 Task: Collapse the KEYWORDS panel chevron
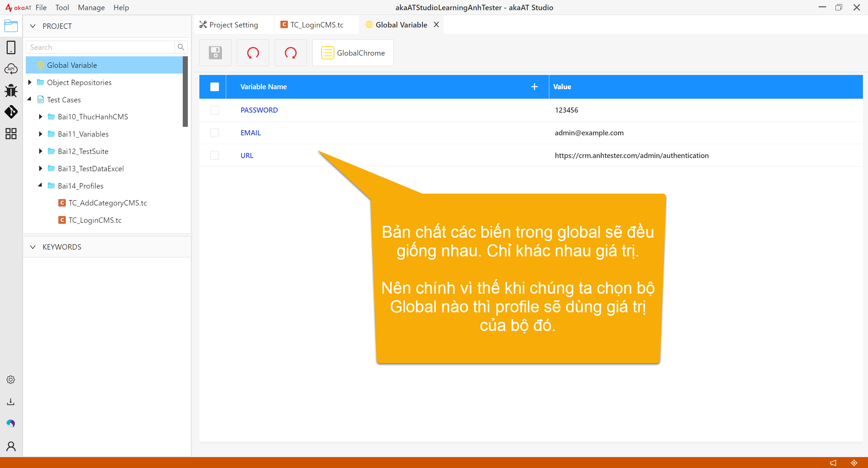pos(33,247)
